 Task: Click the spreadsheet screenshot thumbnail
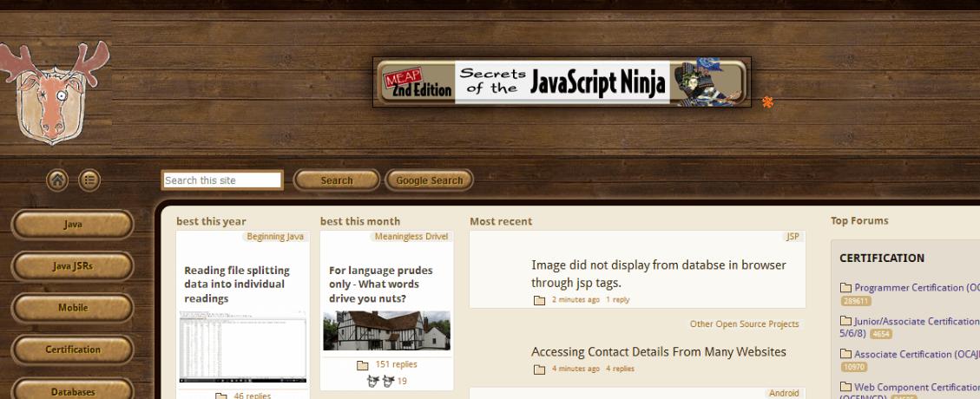[242, 347]
